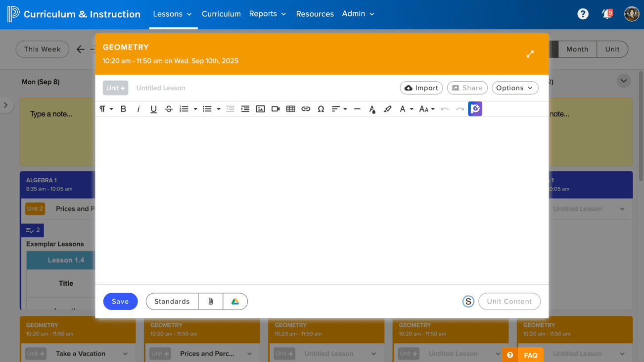Switch to the Month view

[577, 49]
